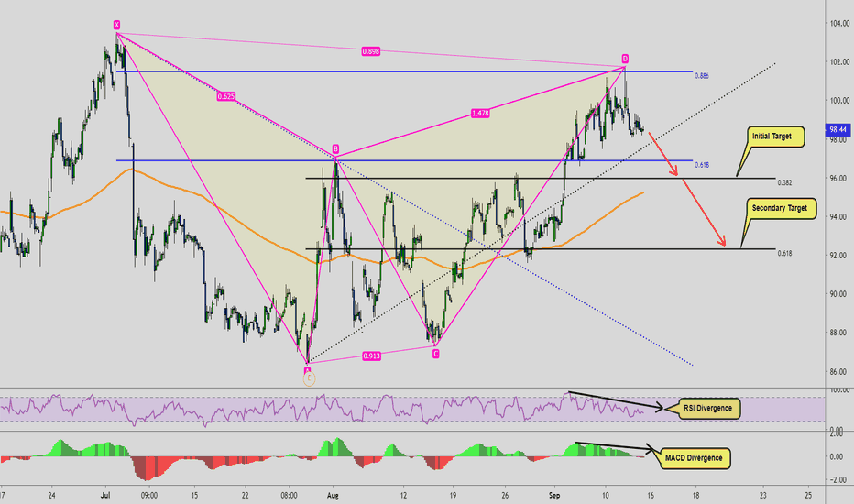The image size is (854, 504).
Task: Select the pink D pattern point label
Action: (625, 59)
